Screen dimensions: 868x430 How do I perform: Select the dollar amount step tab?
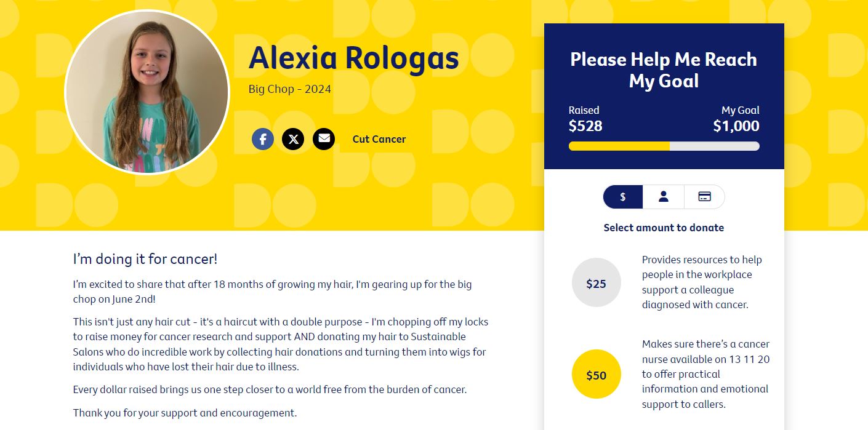click(623, 197)
